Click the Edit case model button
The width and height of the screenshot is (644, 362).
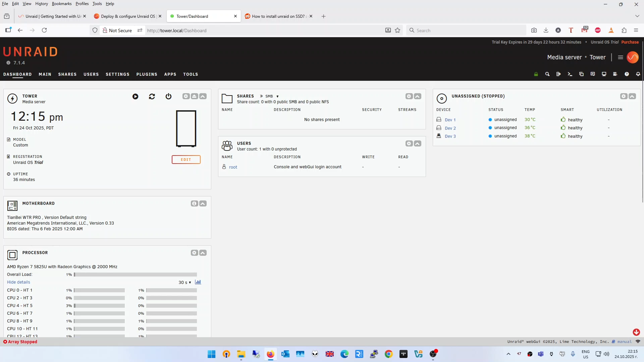point(186,160)
